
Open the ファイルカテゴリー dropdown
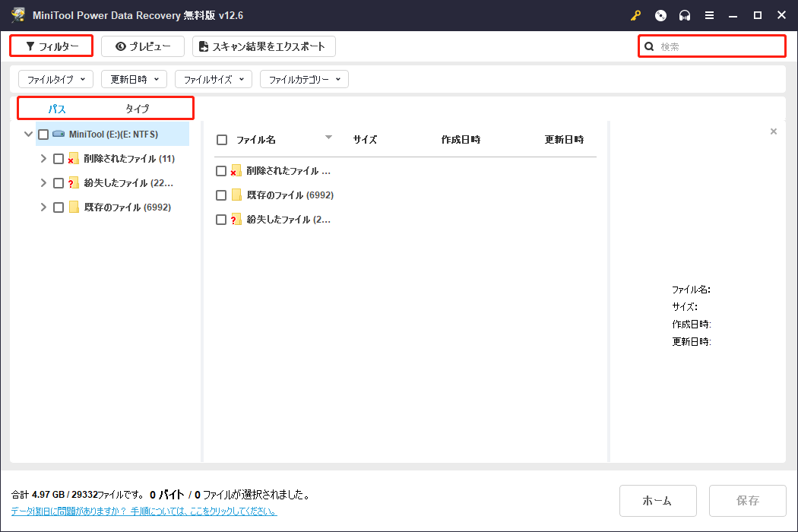tap(304, 79)
